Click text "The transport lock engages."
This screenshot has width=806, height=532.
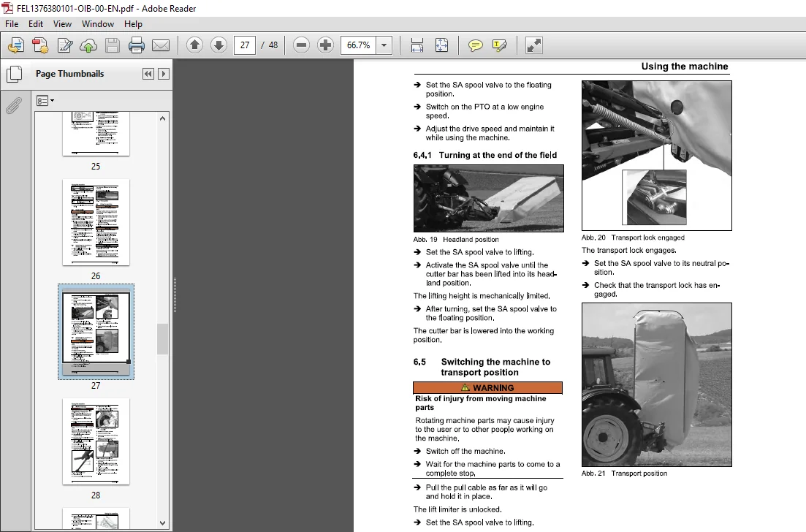coord(628,251)
